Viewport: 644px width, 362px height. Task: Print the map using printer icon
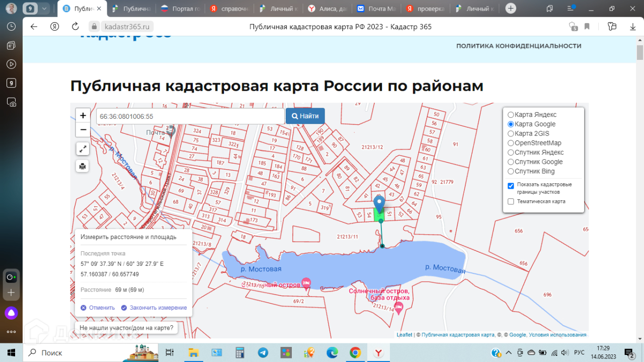point(83,166)
